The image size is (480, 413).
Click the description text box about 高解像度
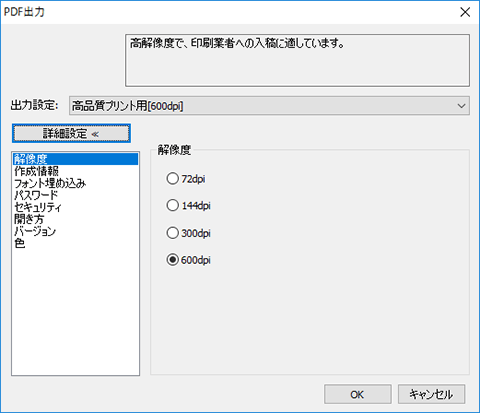point(297,60)
